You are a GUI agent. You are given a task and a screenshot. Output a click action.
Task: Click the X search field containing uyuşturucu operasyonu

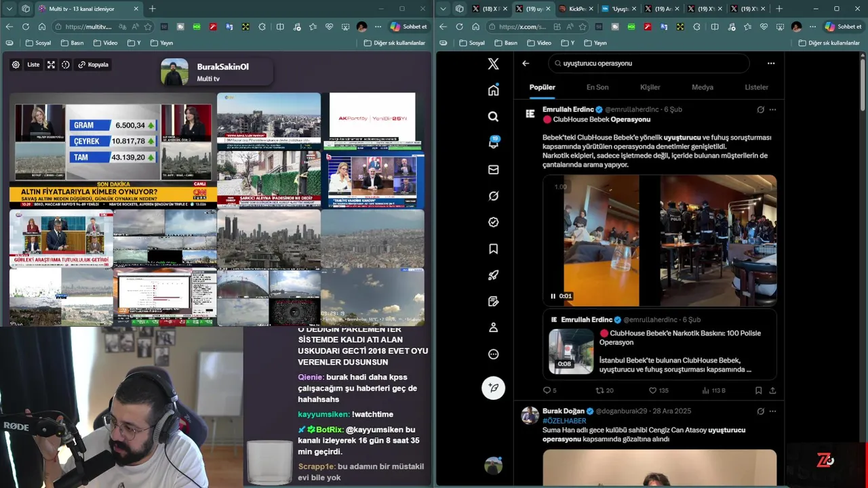pyautogui.click(x=649, y=63)
